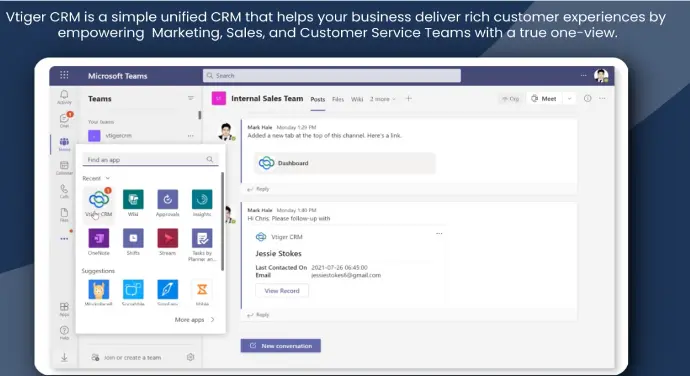
Task: Click View Record on Jessie Stokes card
Action: click(x=282, y=291)
